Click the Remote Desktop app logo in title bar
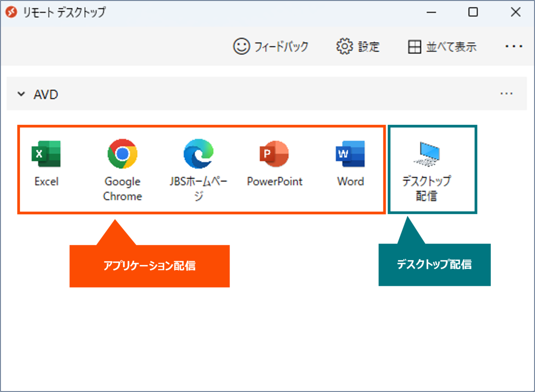The height and width of the screenshot is (392, 535). point(11,12)
